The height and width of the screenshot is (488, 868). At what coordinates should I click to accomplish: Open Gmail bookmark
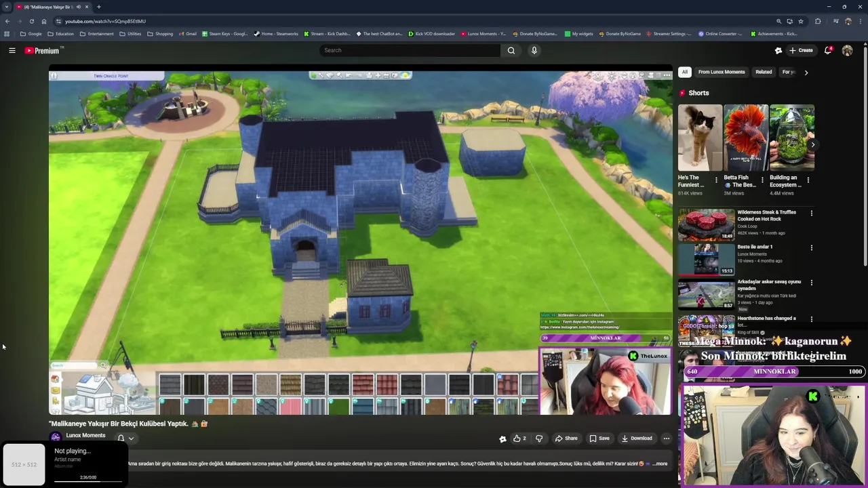point(187,34)
